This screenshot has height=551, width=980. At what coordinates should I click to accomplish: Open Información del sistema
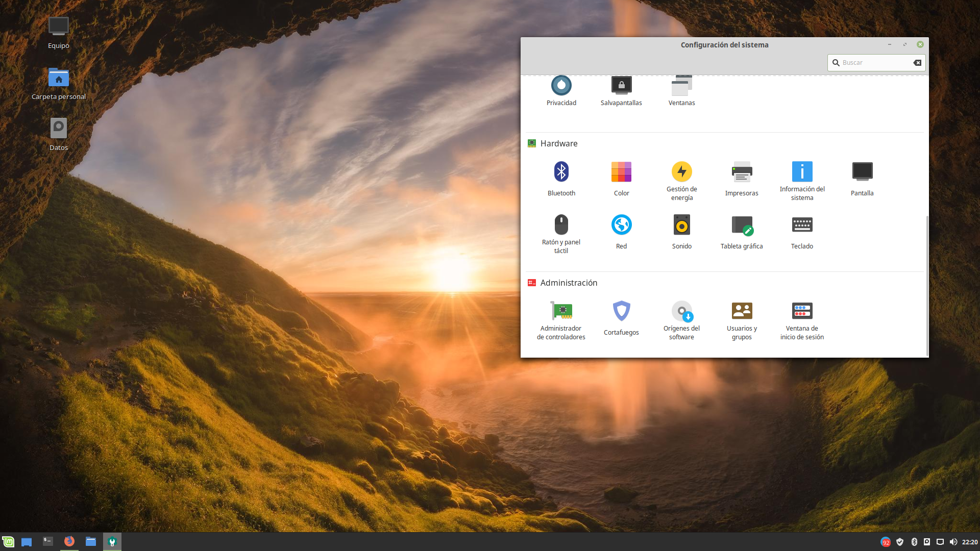[x=802, y=172]
